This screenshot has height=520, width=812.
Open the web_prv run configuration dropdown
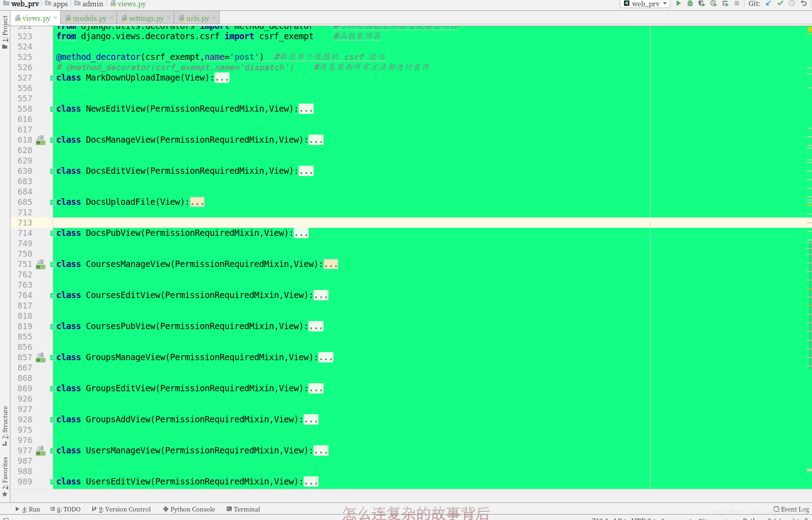[645, 4]
